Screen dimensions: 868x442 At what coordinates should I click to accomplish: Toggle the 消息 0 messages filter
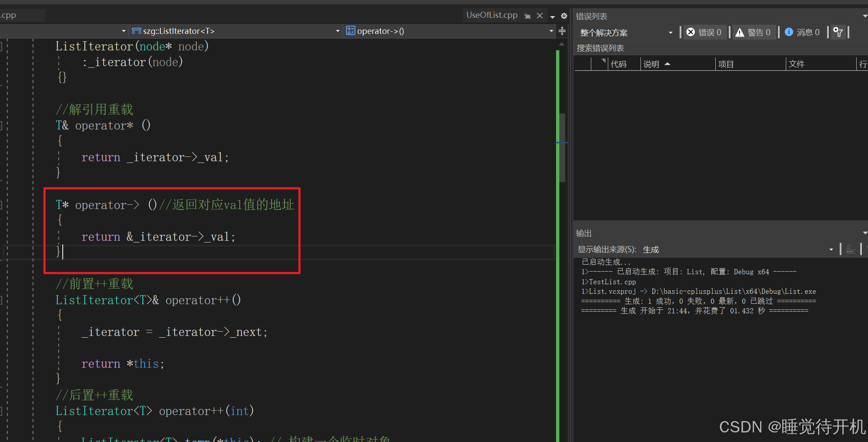(802, 32)
